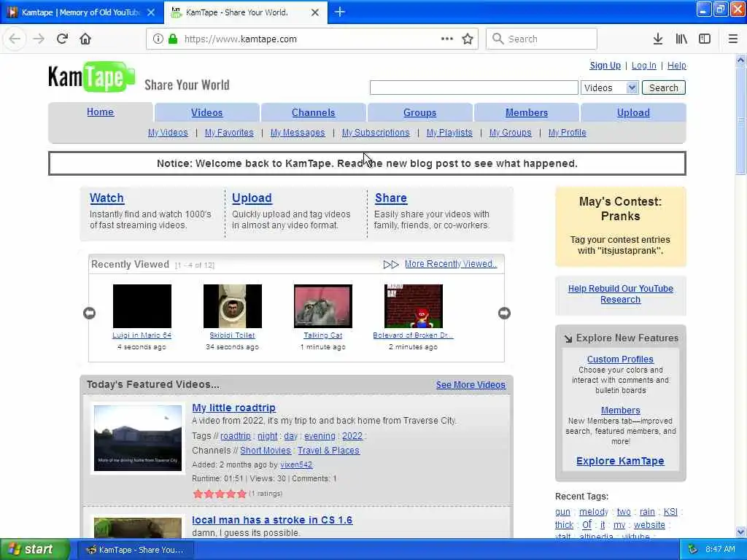
Task: Open the Luigi in Mario 64 thumbnail
Action: [142, 306]
